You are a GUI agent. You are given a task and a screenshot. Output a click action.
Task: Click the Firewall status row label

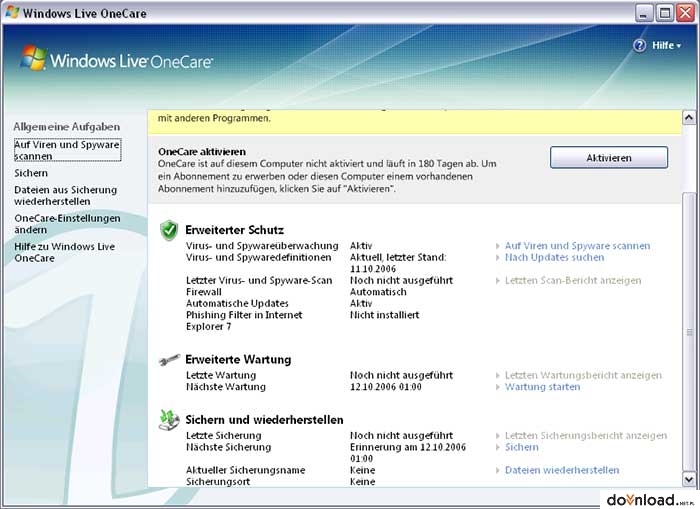pos(204,292)
